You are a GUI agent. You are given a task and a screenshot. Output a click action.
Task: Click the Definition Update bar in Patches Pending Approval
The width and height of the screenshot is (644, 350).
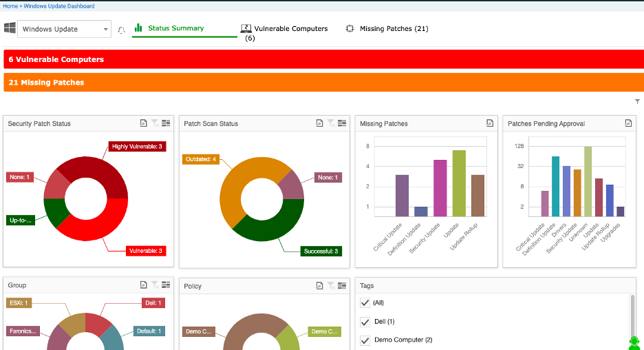point(556,186)
